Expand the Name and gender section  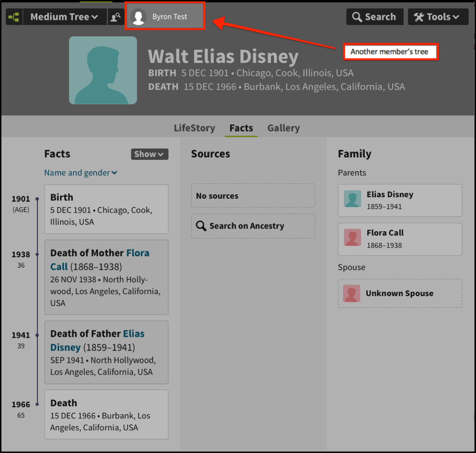(x=80, y=173)
